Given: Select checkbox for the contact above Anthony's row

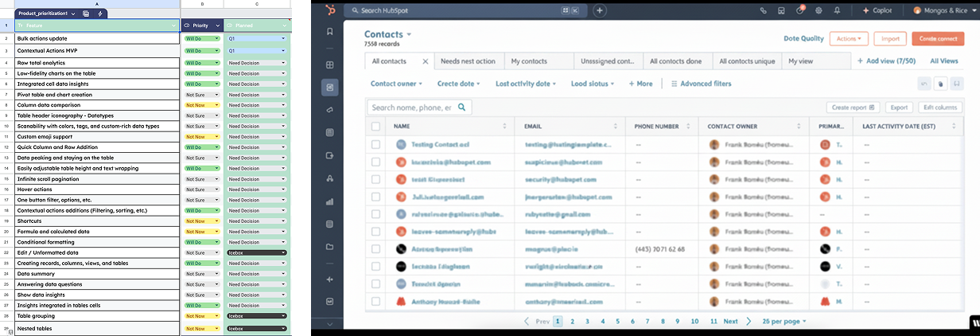Looking at the screenshot, I should pyautogui.click(x=375, y=283).
